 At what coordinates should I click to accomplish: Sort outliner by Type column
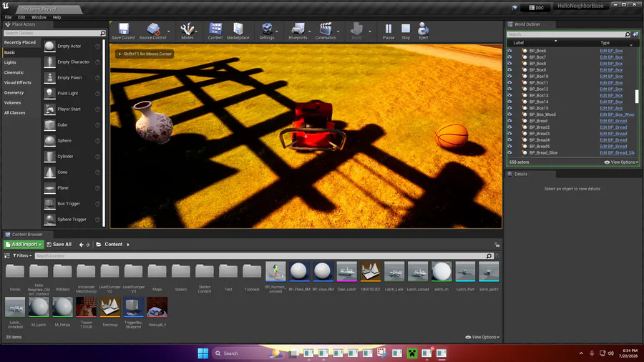tap(605, 43)
